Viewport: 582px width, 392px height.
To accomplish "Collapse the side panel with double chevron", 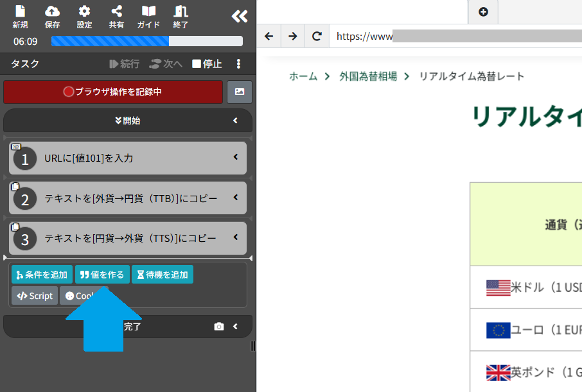I will (x=238, y=17).
